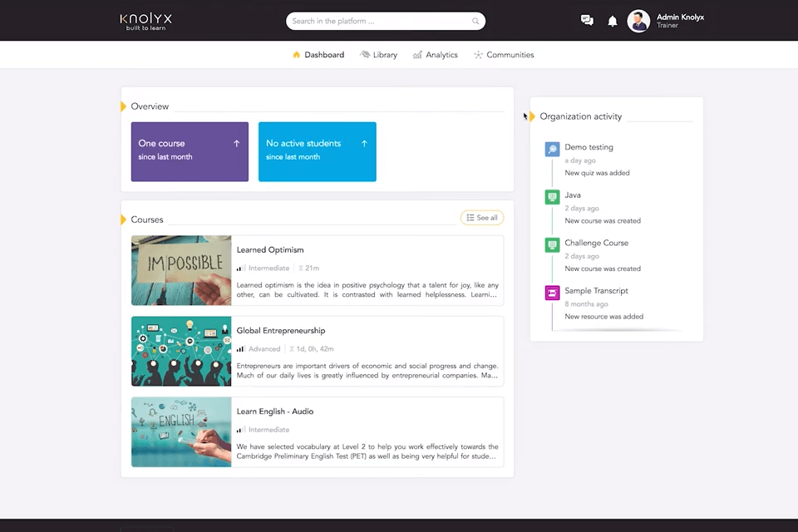The image size is (798, 532).
Task: Open the Dashboard tab
Action: [318, 55]
